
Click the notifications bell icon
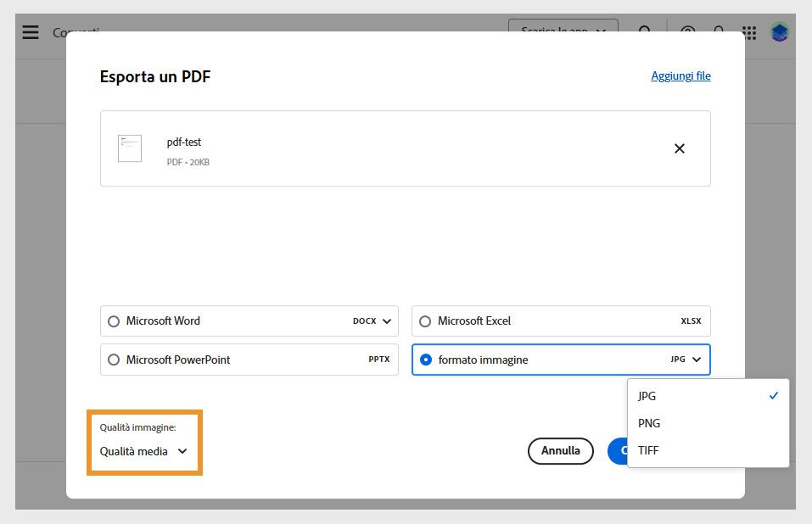tap(719, 32)
